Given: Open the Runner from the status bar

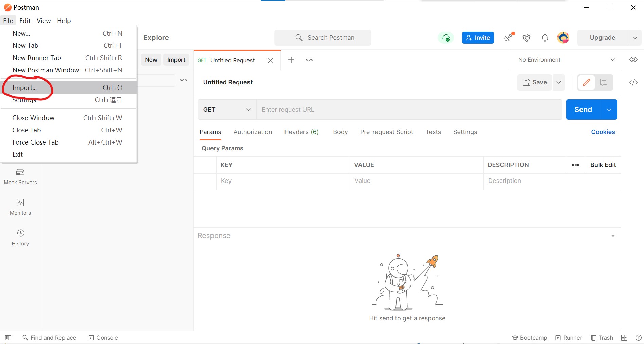Looking at the screenshot, I should [x=569, y=338].
